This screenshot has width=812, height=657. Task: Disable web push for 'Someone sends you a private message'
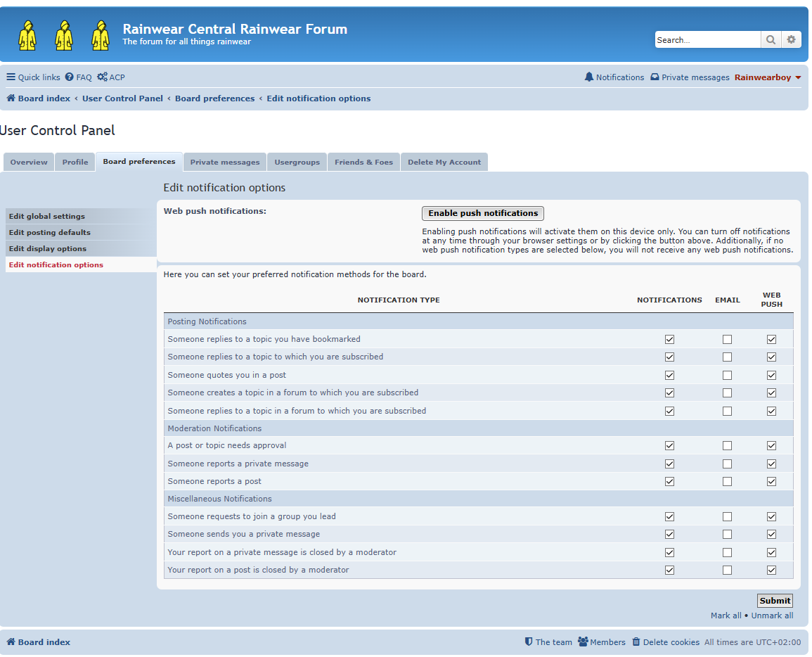click(x=772, y=534)
